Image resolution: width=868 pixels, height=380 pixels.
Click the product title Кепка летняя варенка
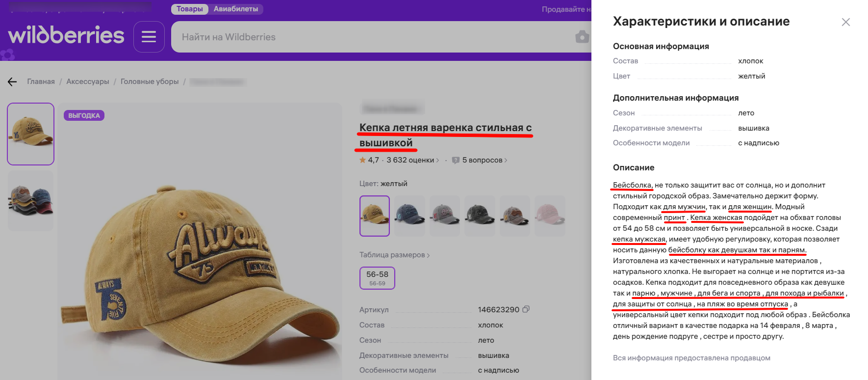coord(445,135)
